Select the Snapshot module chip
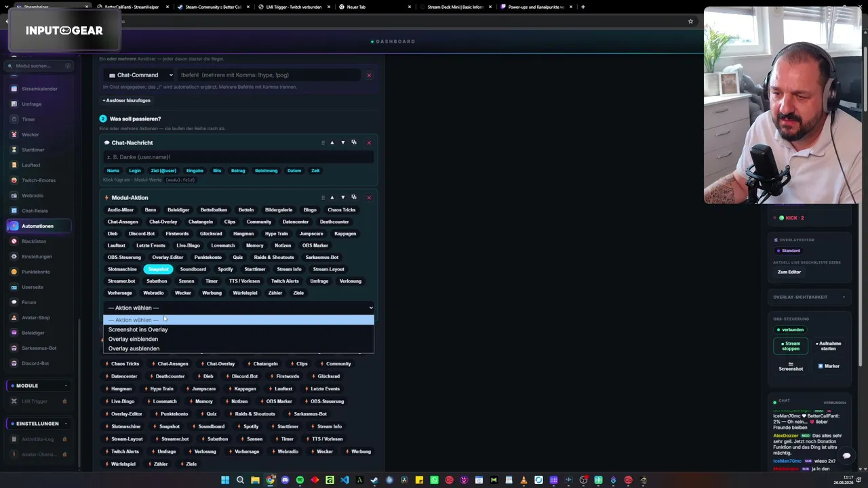868x488 pixels. (x=159, y=269)
